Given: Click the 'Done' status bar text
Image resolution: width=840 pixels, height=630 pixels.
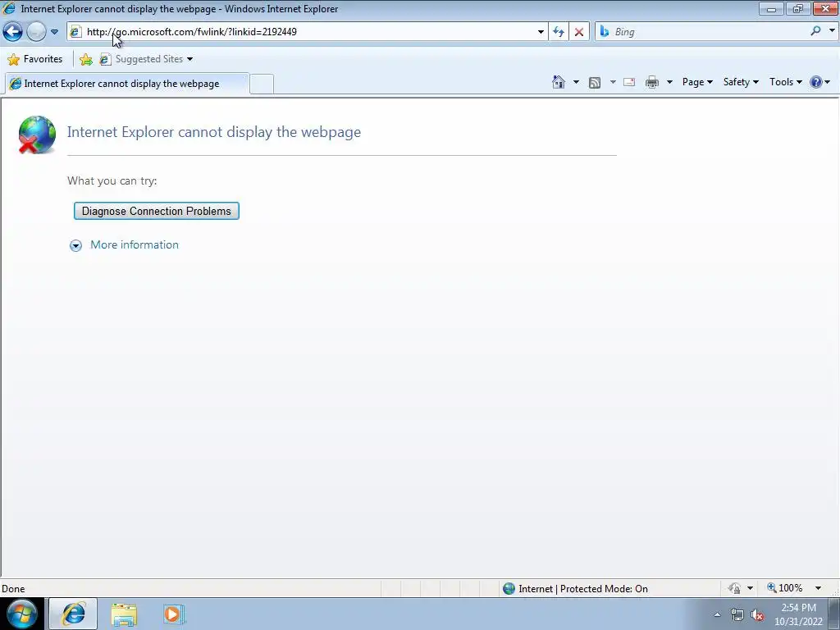Looking at the screenshot, I should (x=13, y=589).
